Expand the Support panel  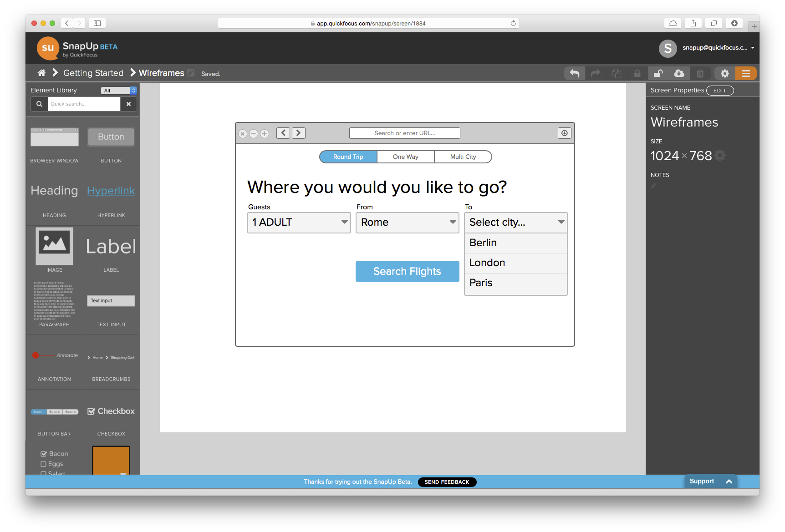coord(711,481)
